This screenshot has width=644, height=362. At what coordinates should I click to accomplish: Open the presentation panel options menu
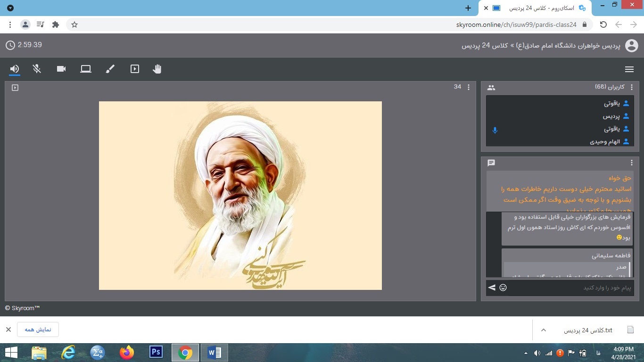[468, 87]
